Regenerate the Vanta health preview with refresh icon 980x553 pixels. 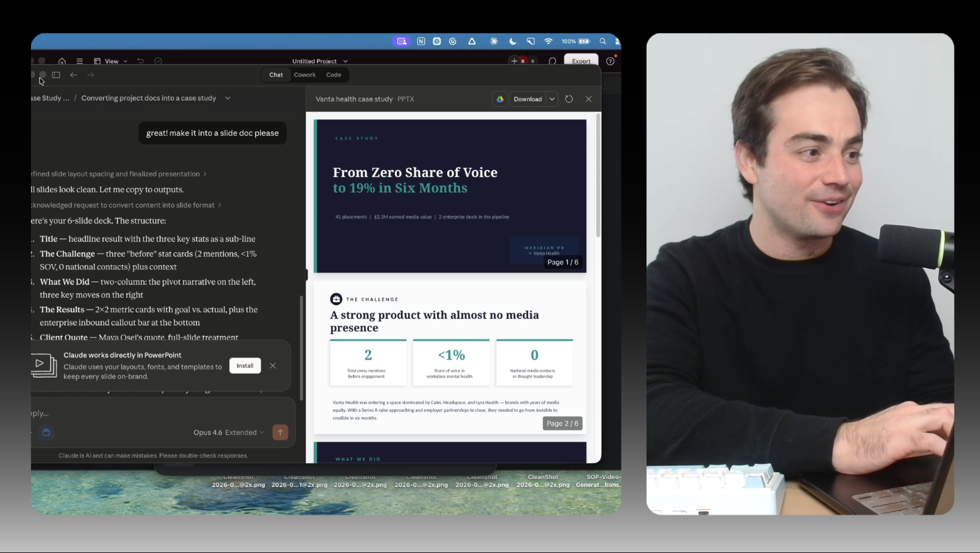(x=569, y=98)
